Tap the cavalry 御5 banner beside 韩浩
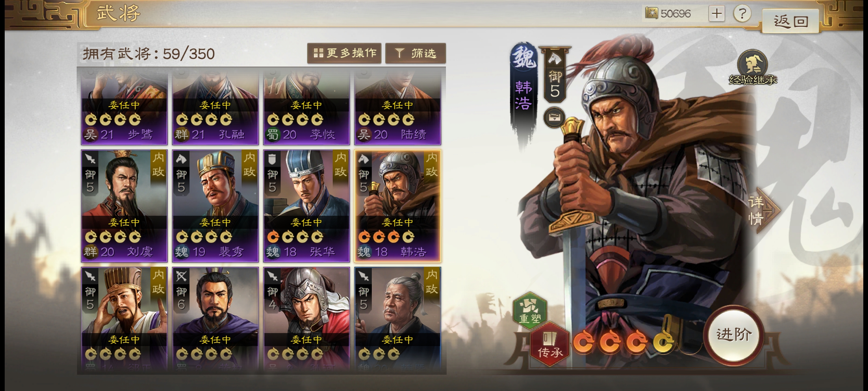The height and width of the screenshot is (391, 868). pos(555,75)
